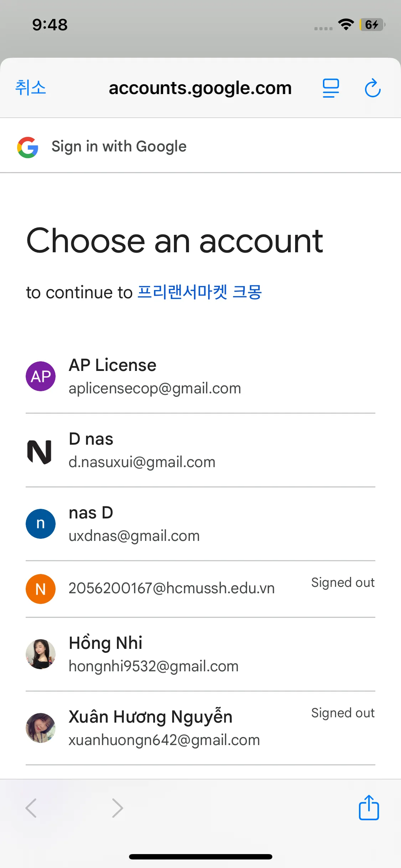
Task: Tap the share icon in bottom toolbar
Action: pyautogui.click(x=369, y=808)
